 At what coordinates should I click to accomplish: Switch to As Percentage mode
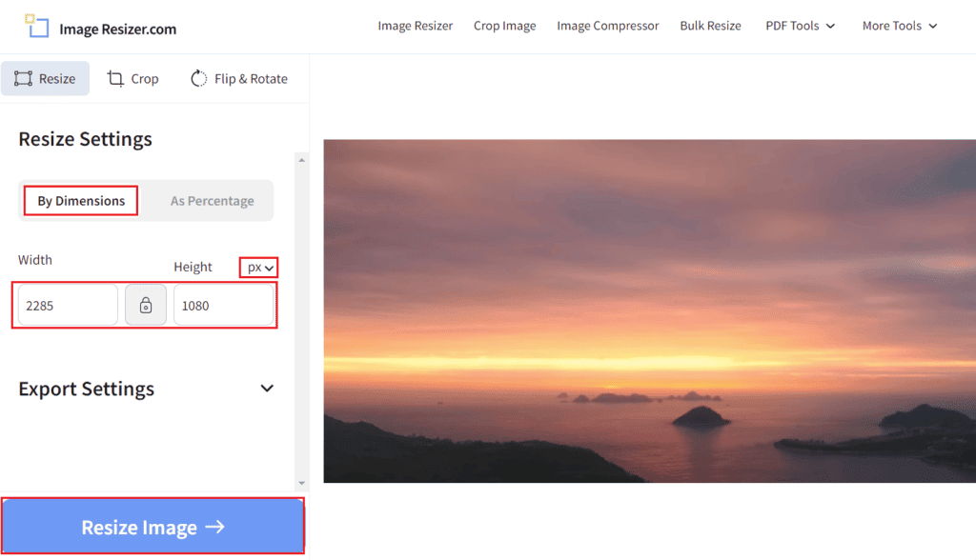coord(212,200)
